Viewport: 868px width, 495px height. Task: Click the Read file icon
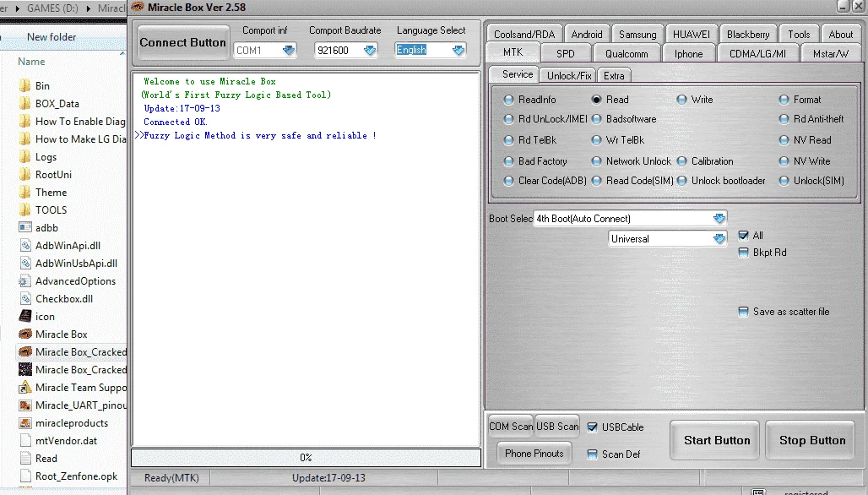[25, 459]
